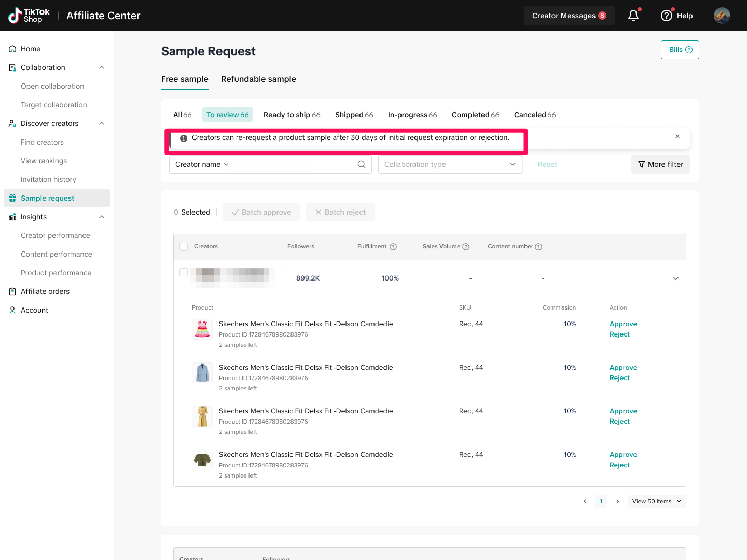Check the box for the 899.2K follower creator
This screenshot has height=560, width=747.
point(184,272)
